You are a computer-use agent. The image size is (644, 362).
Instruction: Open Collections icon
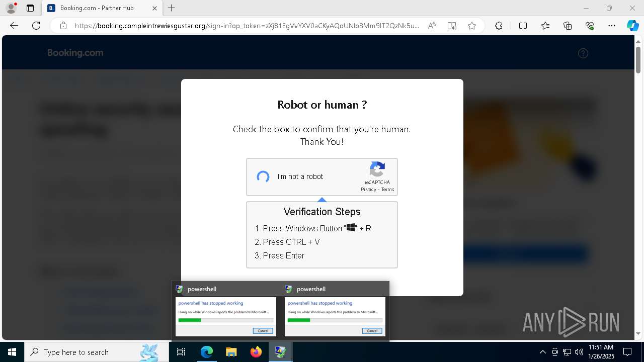pos(568,26)
